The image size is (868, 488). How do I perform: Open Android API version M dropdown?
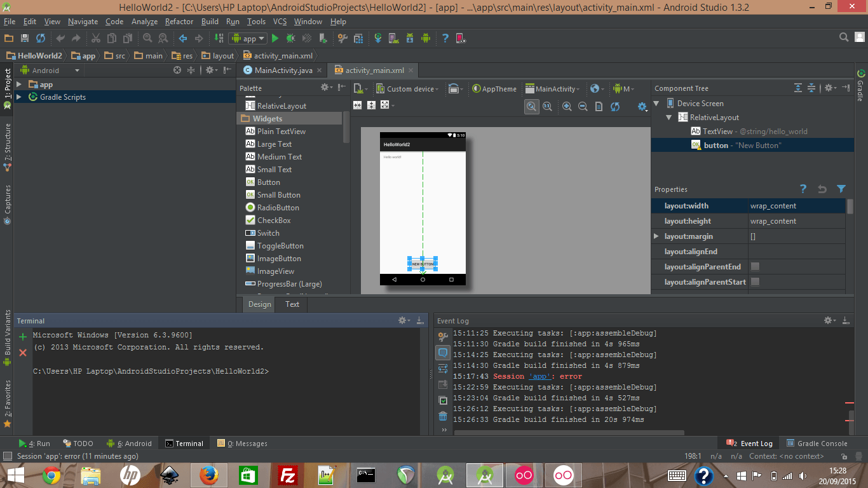point(624,88)
